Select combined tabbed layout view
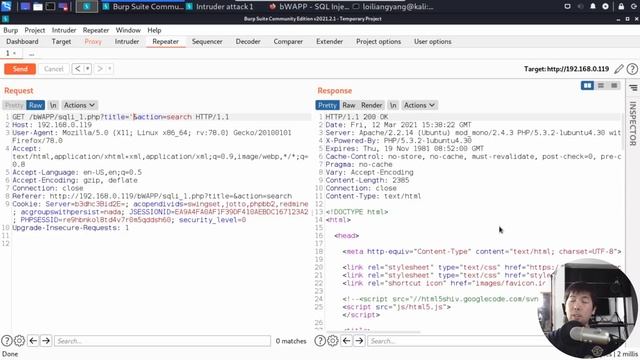The width and height of the screenshot is (640, 360). (x=614, y=85)
